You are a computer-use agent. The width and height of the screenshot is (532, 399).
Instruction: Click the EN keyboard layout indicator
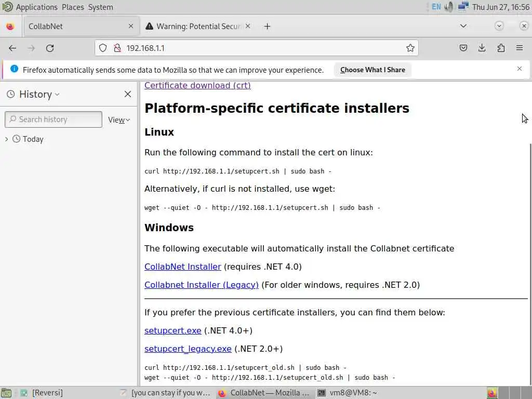[x=436, y=7]
